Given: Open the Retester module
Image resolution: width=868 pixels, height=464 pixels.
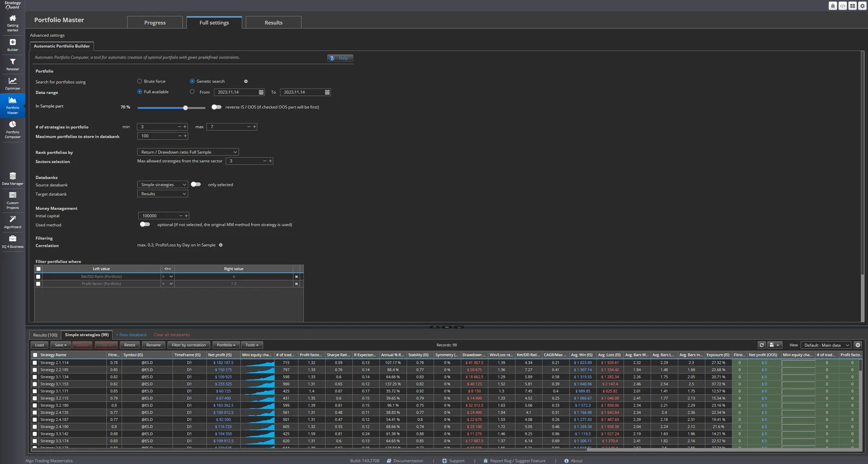Looking at the screenshot, I should [12, 65].
